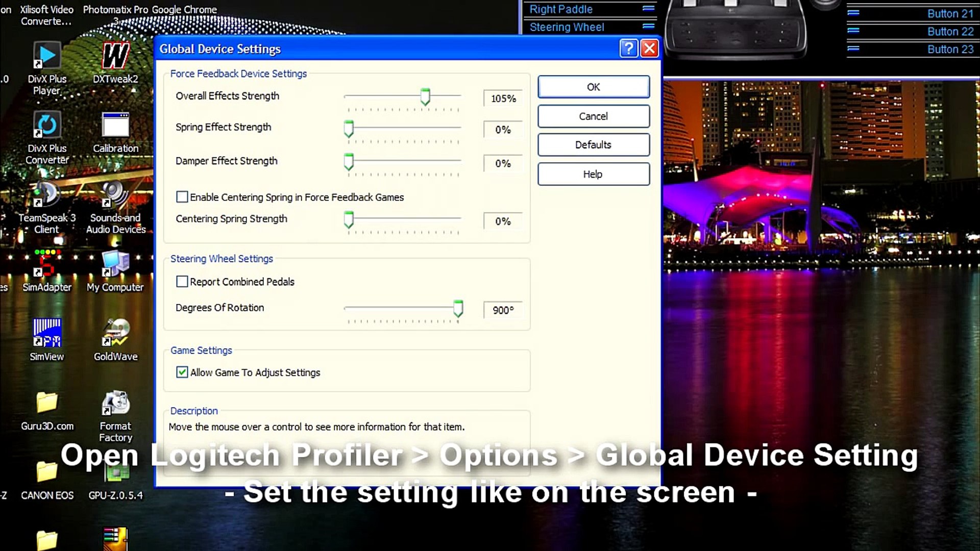Select the Button 22 entry
This screenshot has width=980, height=551.
click(950, 32)
